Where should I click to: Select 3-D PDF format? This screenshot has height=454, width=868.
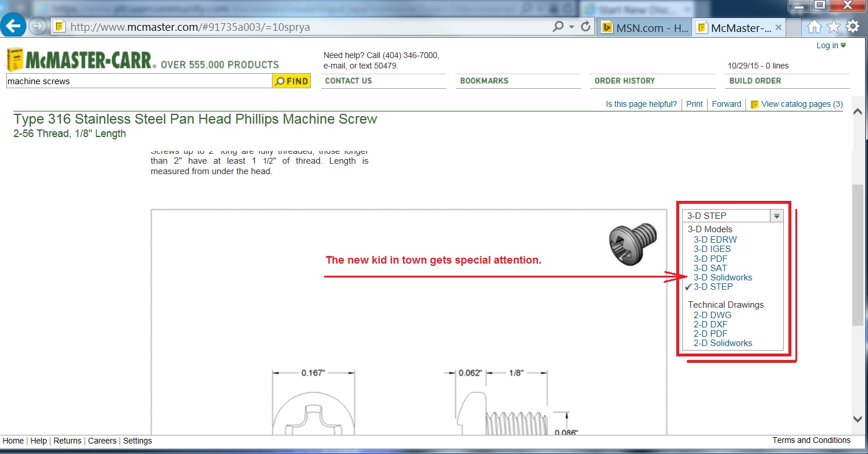coord(711,259)
